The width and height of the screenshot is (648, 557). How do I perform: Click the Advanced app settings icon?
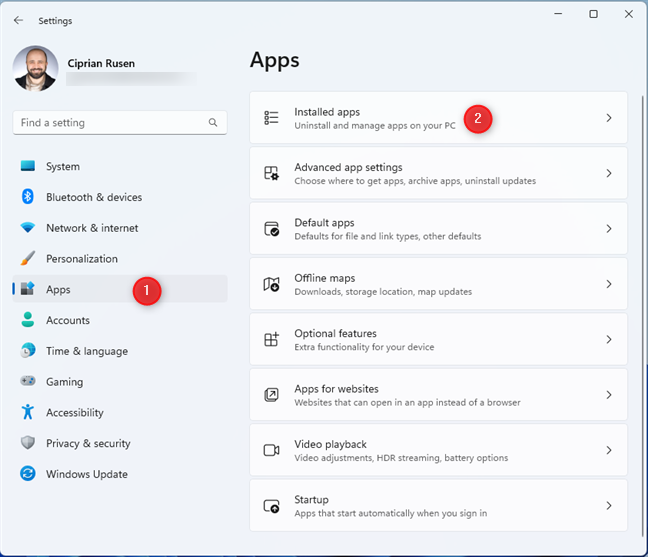tap(272, 173)
